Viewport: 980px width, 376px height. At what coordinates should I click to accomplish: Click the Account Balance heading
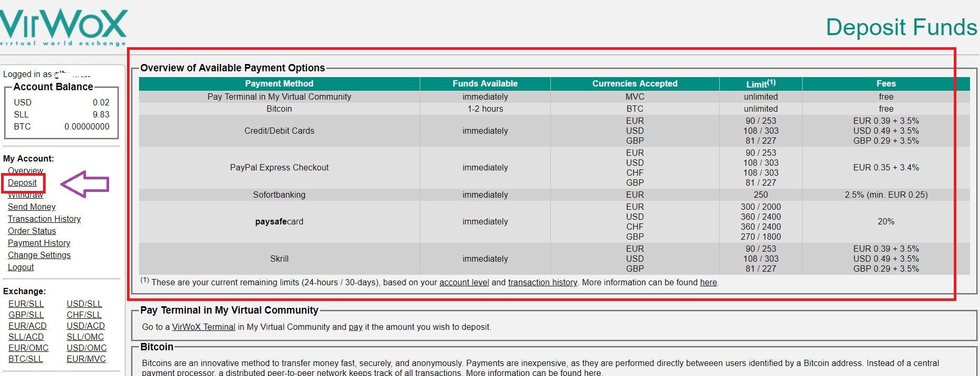click(53, 87)
